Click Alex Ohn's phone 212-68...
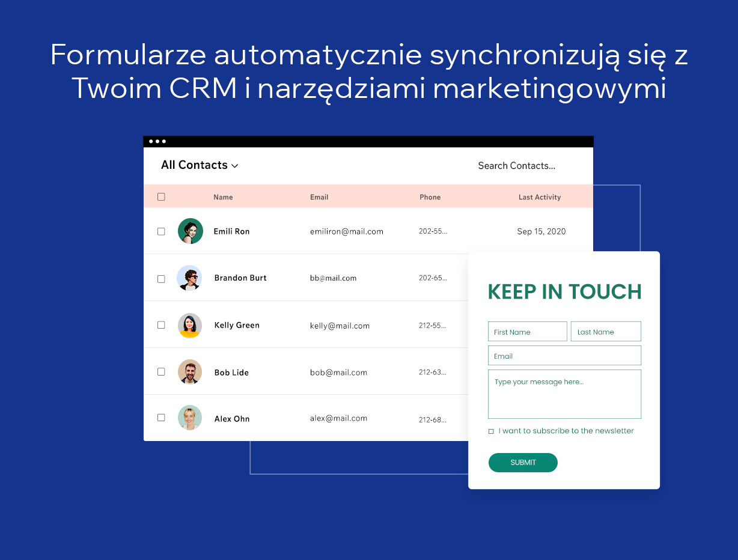 (433, 419)
